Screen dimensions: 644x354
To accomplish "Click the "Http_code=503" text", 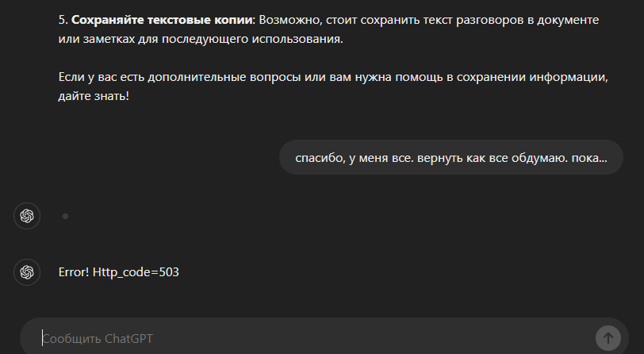I will coord(136,272).
